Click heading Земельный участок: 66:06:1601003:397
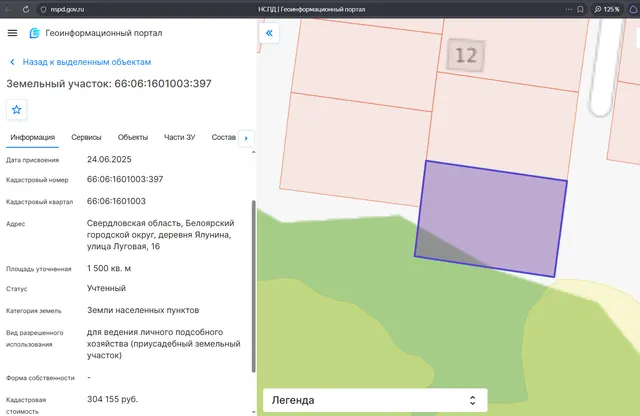The image size is (640, 416). (109, 84)
